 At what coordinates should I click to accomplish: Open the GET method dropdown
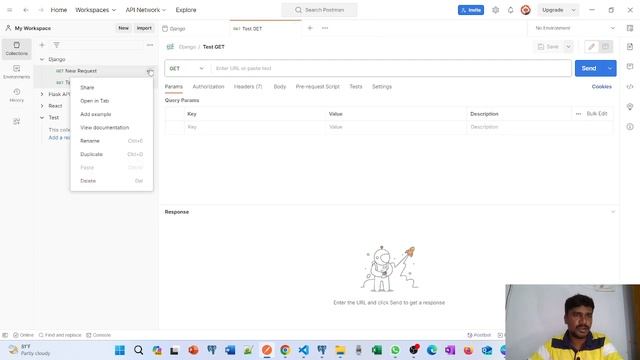(187, 69)
